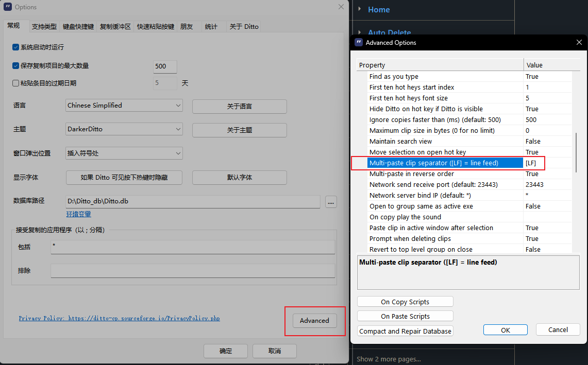Click the 数据库路径 input field

(193, 201)
